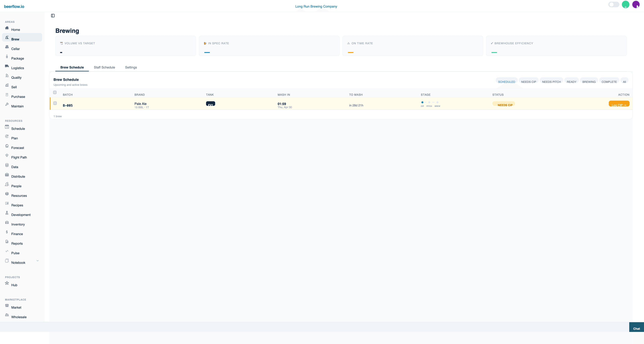Image resolution: width=644 pixels, height=344 pixels.
Task: Open Cellar via its barrel icon
Action: (x=7, y=47)
